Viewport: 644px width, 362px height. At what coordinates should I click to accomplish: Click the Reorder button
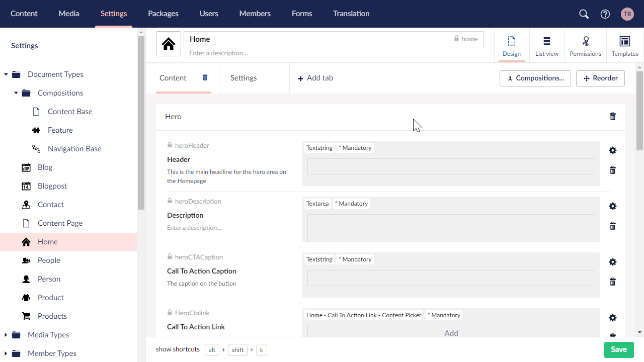[x=600, y=78]
